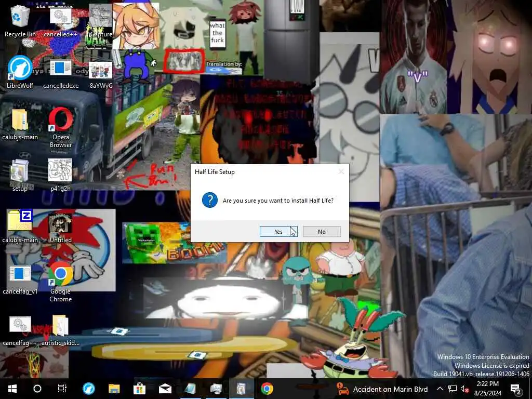Open LibreWolf from the taskbar
The width and height of the screenshot is (532, 399).
tap(89, 389)
